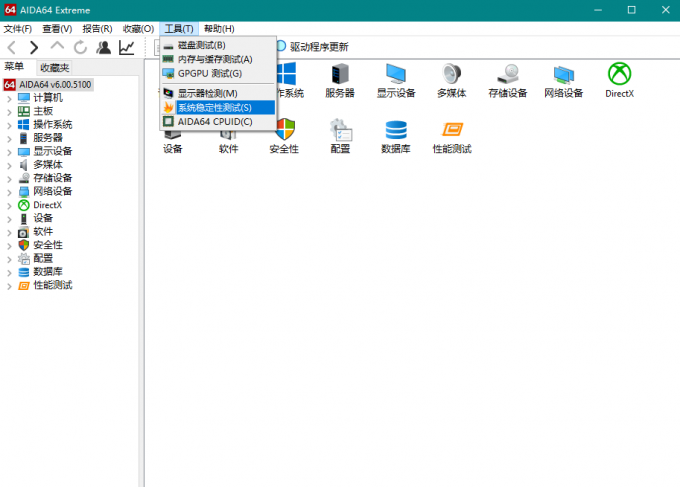Expand the 网络设备 tree node
The width and height of the screenshot is (680, 487).
point(9,192)
